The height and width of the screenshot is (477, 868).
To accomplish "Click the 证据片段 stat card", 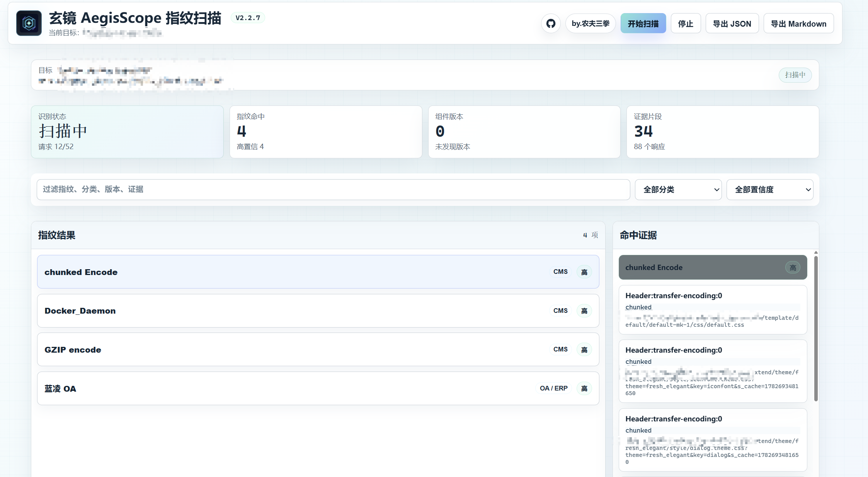I will (x=723, y=132).
